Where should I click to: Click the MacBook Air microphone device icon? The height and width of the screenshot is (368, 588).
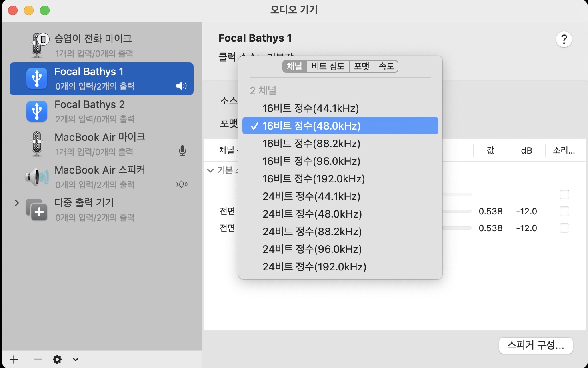coord(37,144)
